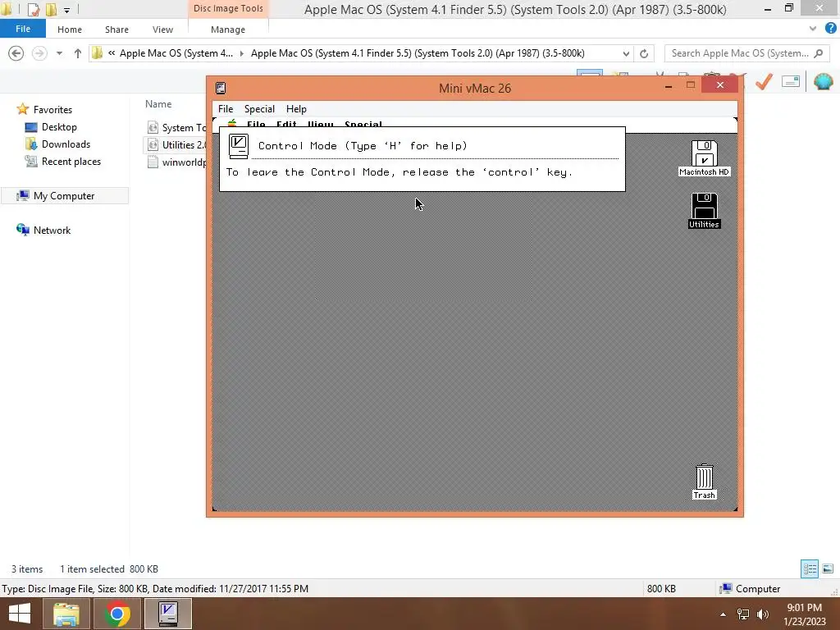Go back in Explorer navigation
Image resolution: width=840 pixels, height=630 pixels.
(x=16, y=53)
